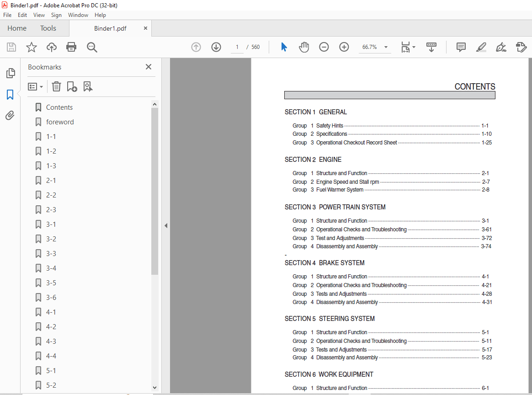
Task: Switch to the Tools tab
Action: pyautogui.click(x=48, y=28)
